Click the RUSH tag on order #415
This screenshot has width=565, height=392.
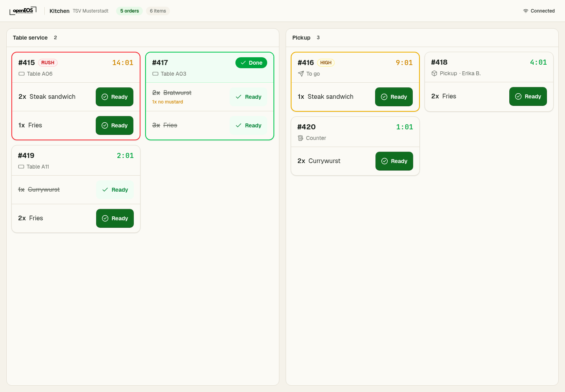pos(48,63)
